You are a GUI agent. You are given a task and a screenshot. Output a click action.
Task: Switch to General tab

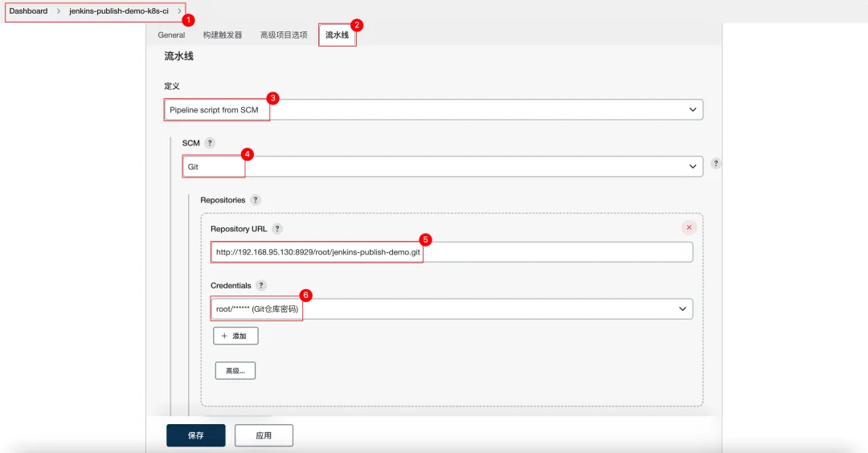171,35
